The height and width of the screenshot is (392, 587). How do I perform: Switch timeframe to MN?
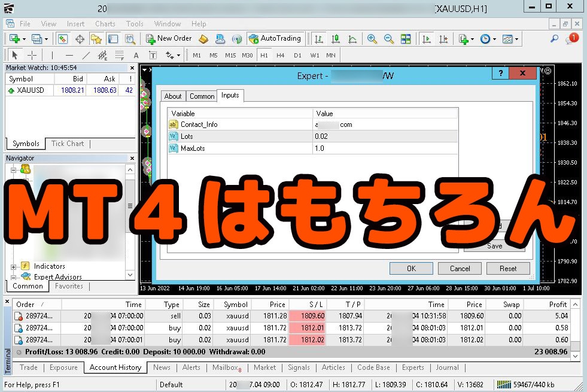330,56
